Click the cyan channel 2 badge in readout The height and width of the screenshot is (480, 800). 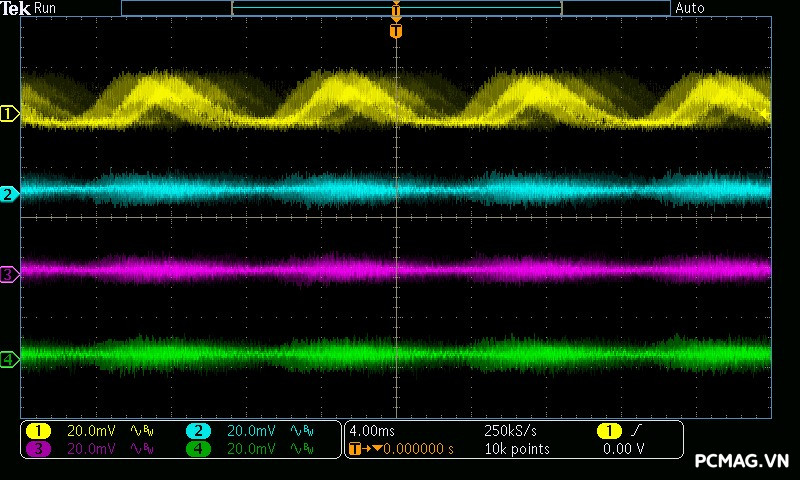coord(198,431)
